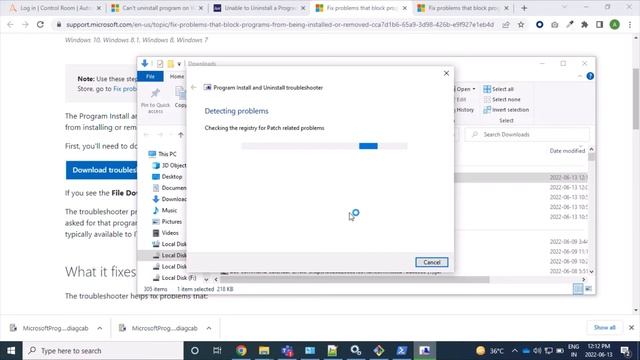Go back in Chrome
The image size is (640, 360).
tap(10, 24)
